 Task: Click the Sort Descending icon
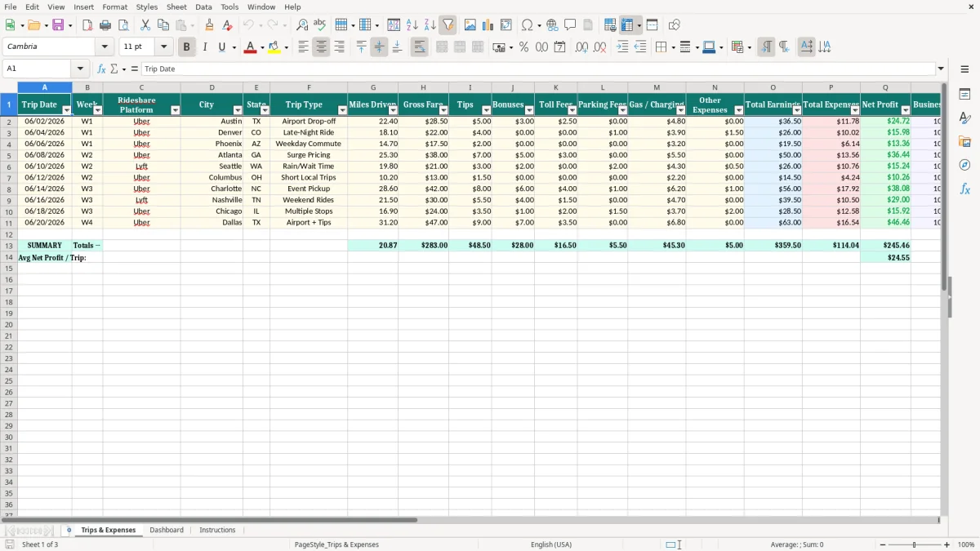pyautogui.click(x=430, y=25)
